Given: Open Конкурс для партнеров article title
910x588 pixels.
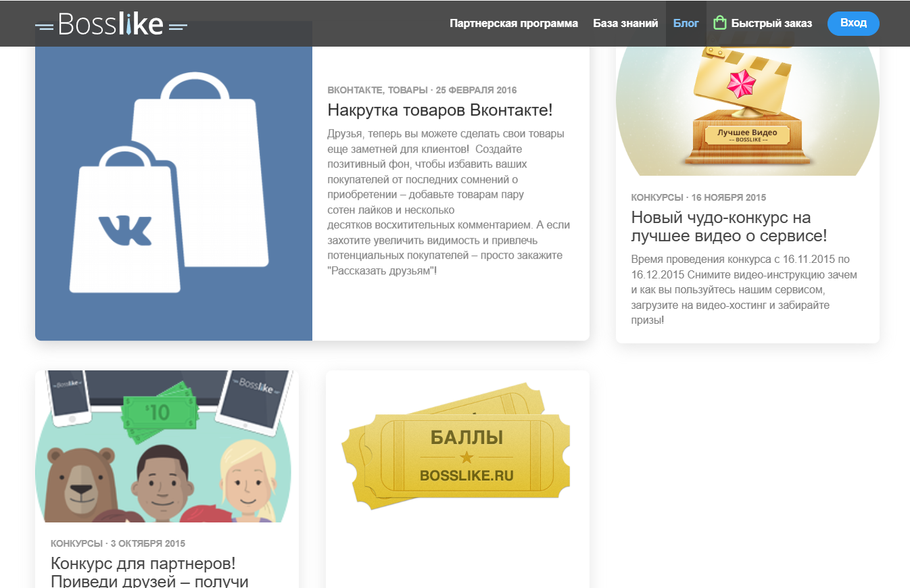Looking at the screenshot, I should [x=143, y=572].
